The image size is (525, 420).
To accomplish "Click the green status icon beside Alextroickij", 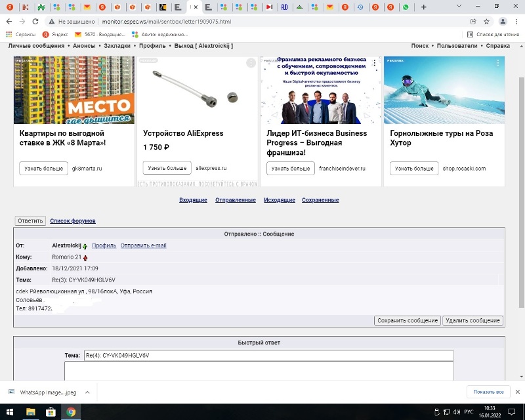I will tap(85, 246).
